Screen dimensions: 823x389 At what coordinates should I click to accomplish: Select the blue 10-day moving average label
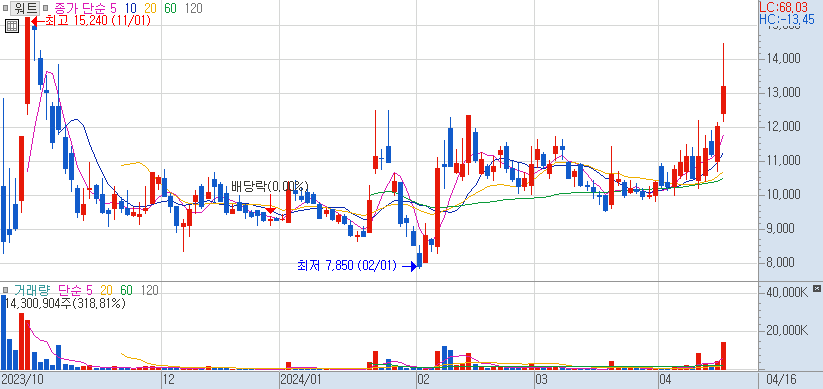pos(130,8)
